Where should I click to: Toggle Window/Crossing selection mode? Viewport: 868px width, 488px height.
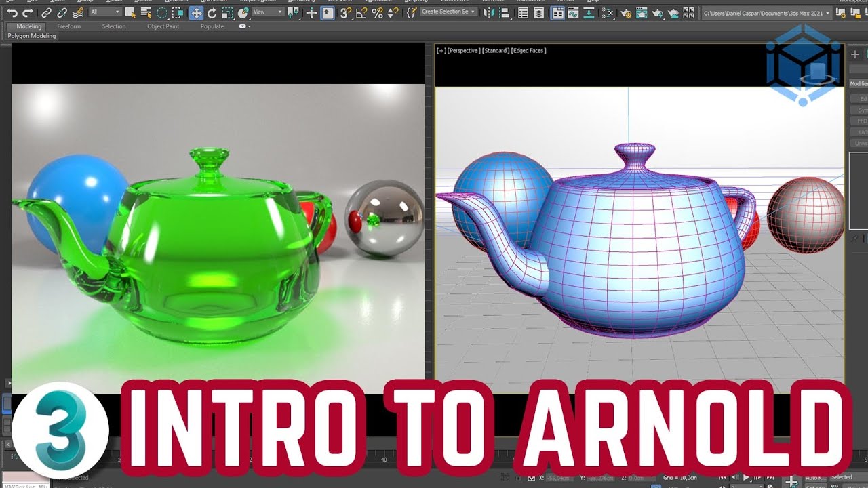[178, 13]
